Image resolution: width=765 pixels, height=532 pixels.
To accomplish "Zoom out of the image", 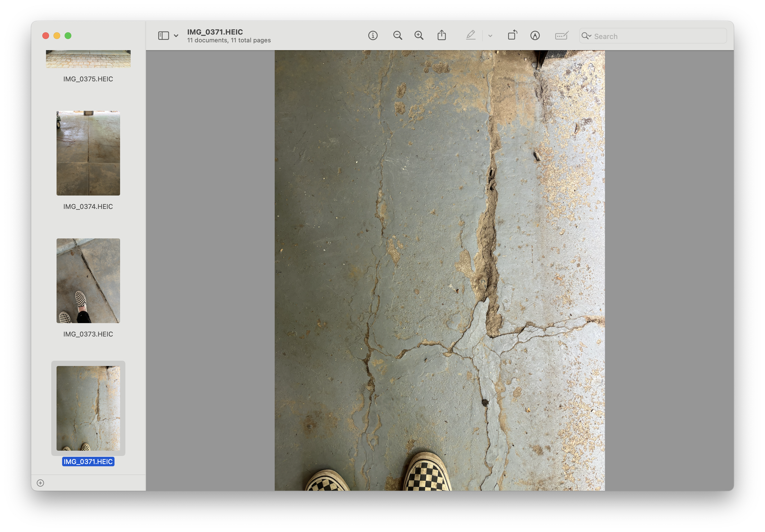I will pyautogui.click(x=398, y=35).
